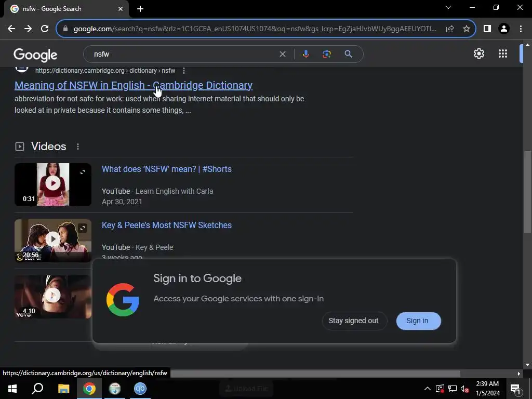The height and width of the screenshot is (399, 532).
Task: Start voice search with microphone icon
Action: click(x=305, y=54)
